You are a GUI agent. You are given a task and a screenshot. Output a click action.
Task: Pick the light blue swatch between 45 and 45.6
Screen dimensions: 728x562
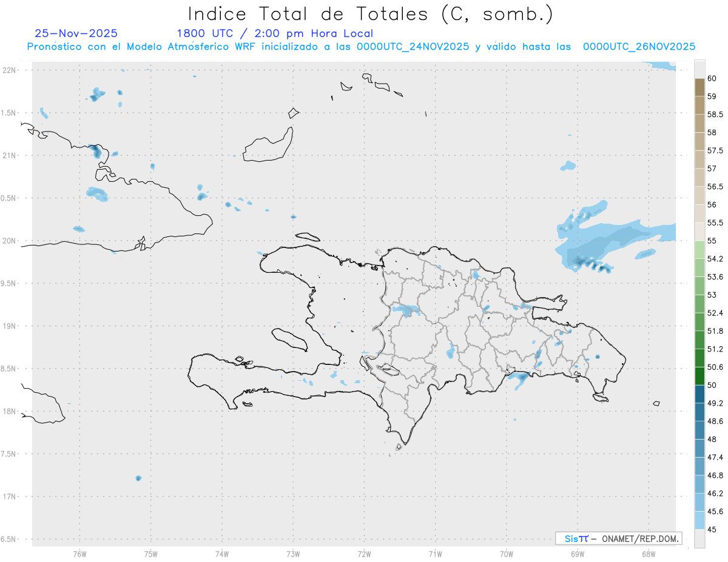point(699,521)
